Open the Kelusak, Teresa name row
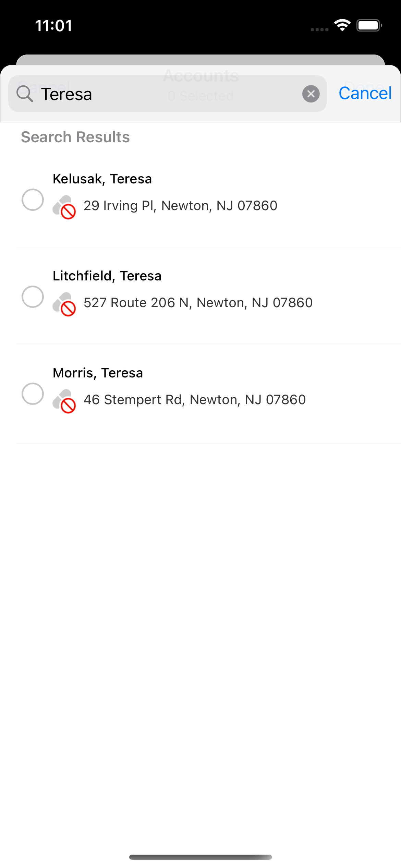401x868 pixels. coord(102,179)
